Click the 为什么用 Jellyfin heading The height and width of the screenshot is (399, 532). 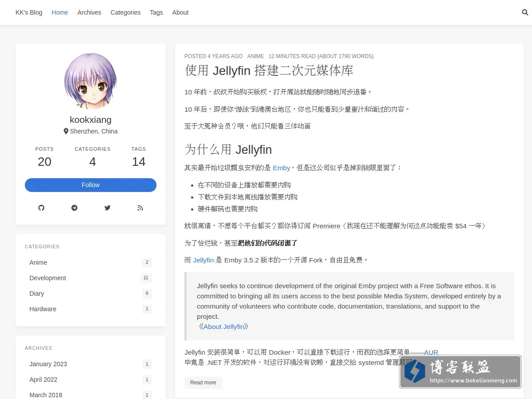[228, 149]
